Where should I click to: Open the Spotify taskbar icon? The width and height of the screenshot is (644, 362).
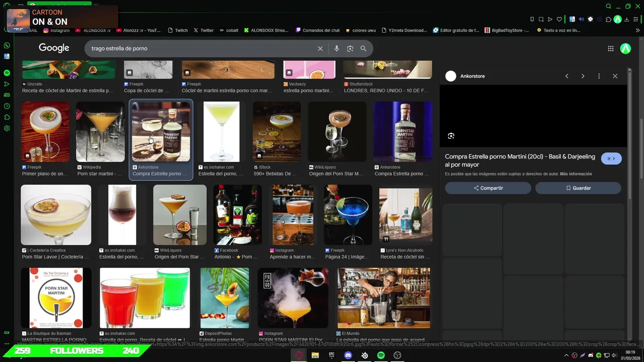pyautogui.click(x=381, y=355)
